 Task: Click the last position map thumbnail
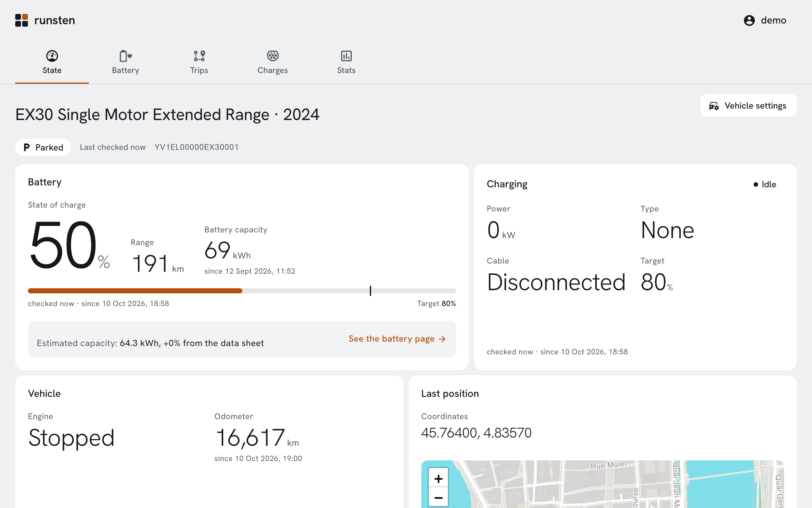click(x=602, y=484)
